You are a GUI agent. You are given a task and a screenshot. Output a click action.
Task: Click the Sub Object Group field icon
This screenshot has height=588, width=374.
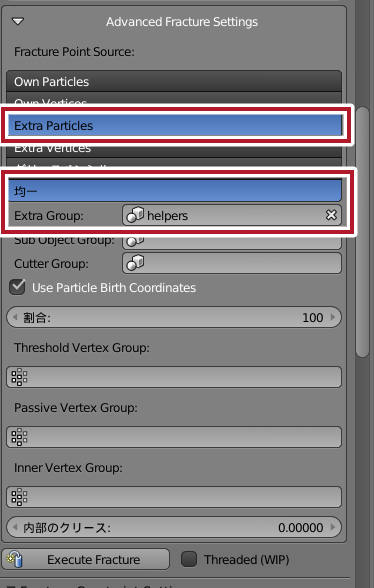pyautogui.click(x=135, y=241)
